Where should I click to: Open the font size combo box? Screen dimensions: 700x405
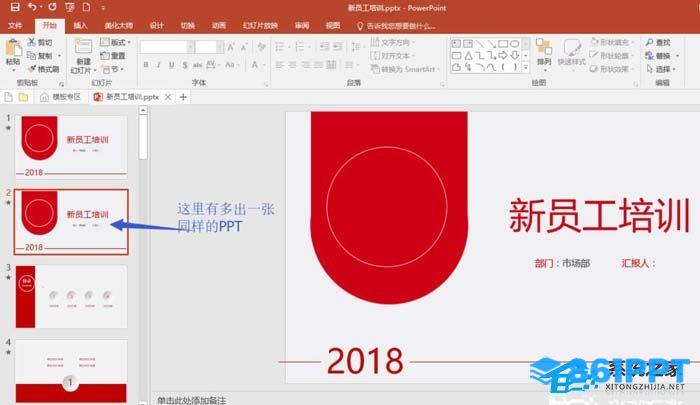coord(209,47)
